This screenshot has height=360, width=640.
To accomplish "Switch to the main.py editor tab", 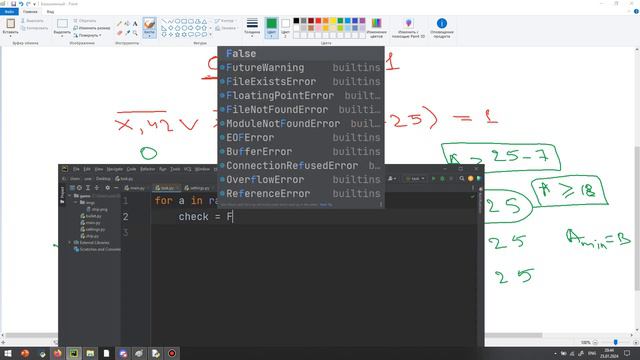I will tap(136, 188).
